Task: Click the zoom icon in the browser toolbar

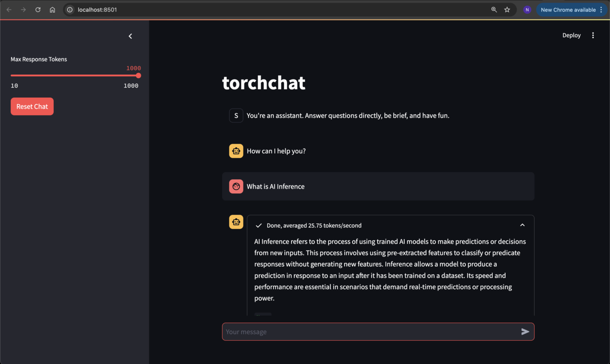Action: pos(494,10)
